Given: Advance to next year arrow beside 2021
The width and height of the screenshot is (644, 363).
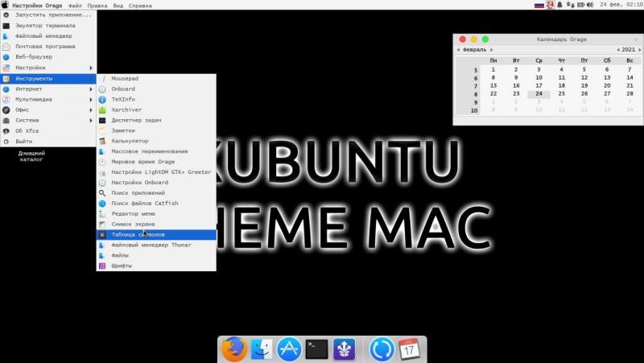Looking at the screenshot, I should click(x=639, y=50).
